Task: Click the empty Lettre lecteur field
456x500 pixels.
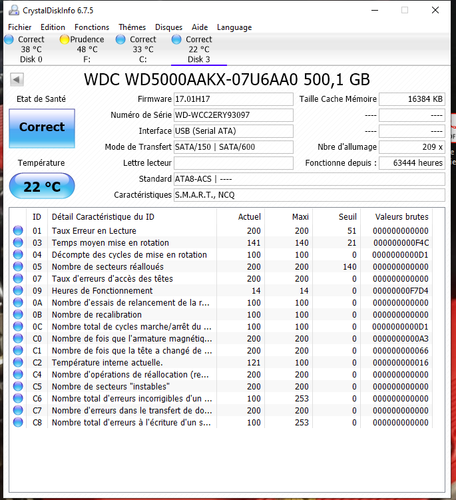Action: tap(233, 163)
